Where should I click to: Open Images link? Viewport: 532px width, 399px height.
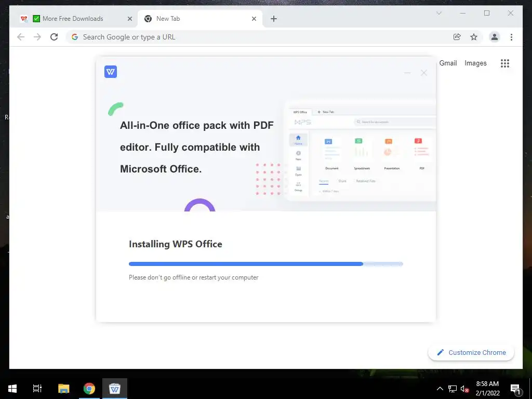click(x=475, y=63)
